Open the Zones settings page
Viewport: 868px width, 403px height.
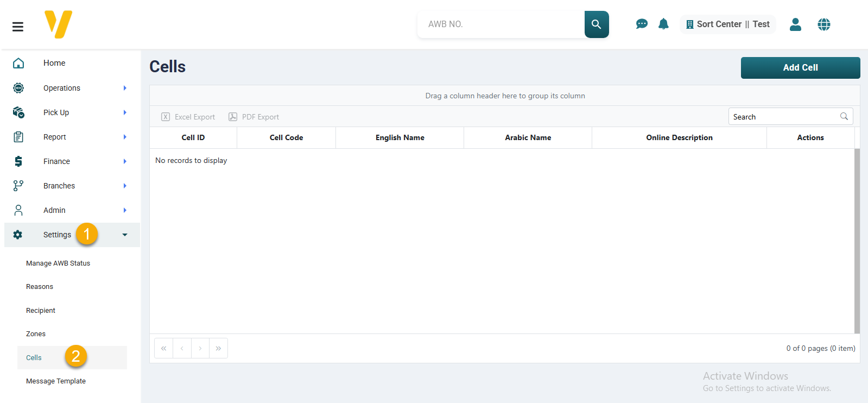click(36, 334)
